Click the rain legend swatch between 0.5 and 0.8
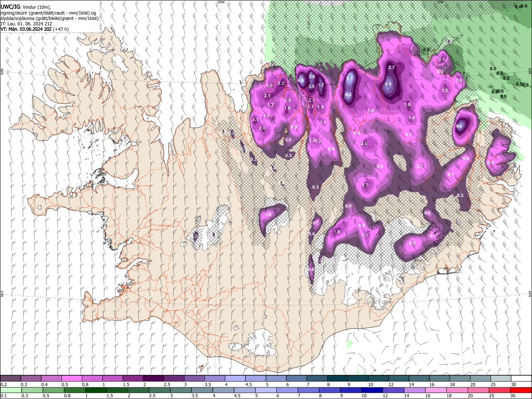Image resolution: width=532 pixels, height=399 pixels. [53, 390]
